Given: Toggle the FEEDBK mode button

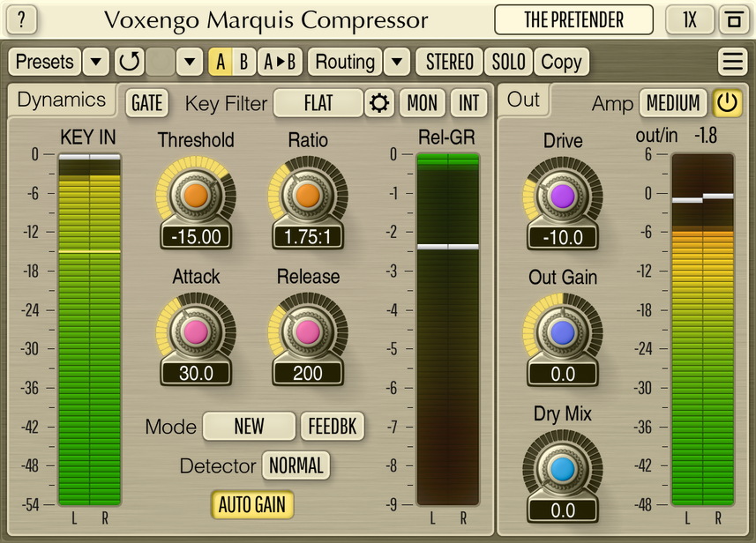Looking at the screenshot, I should [333, 427].
